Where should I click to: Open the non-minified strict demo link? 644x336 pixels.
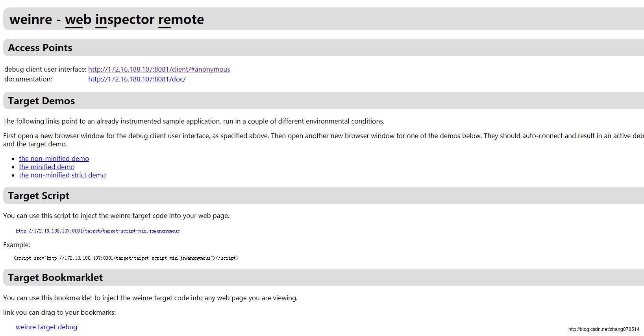pos(62,175)
